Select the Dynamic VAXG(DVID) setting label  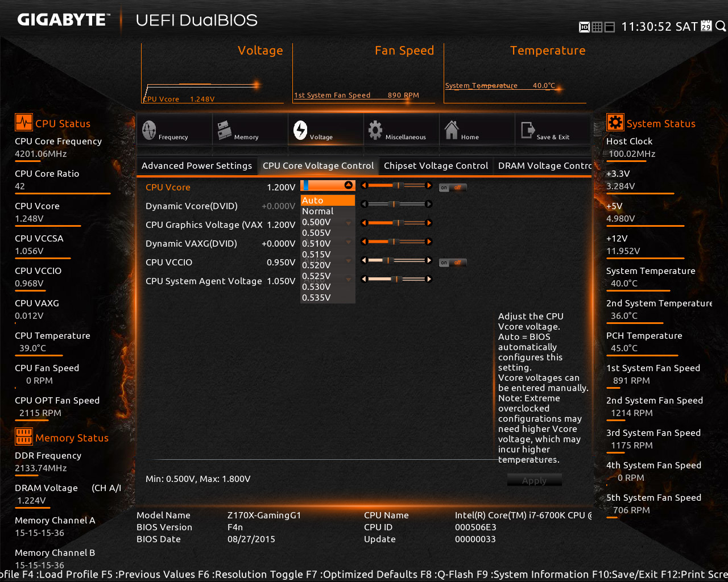(191, 243)
